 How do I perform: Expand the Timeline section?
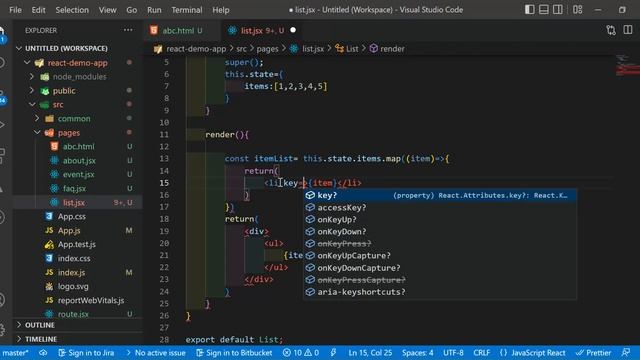[41, 339]
